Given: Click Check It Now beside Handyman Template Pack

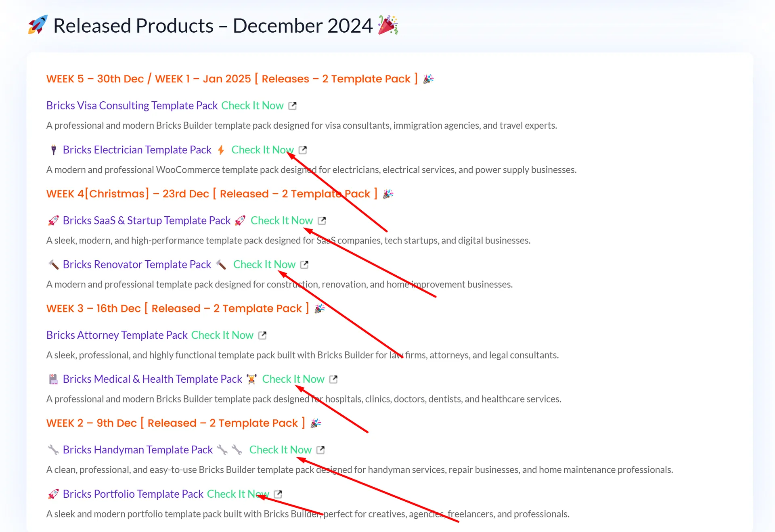Looking at the screenshot, I should coord(280,450).
